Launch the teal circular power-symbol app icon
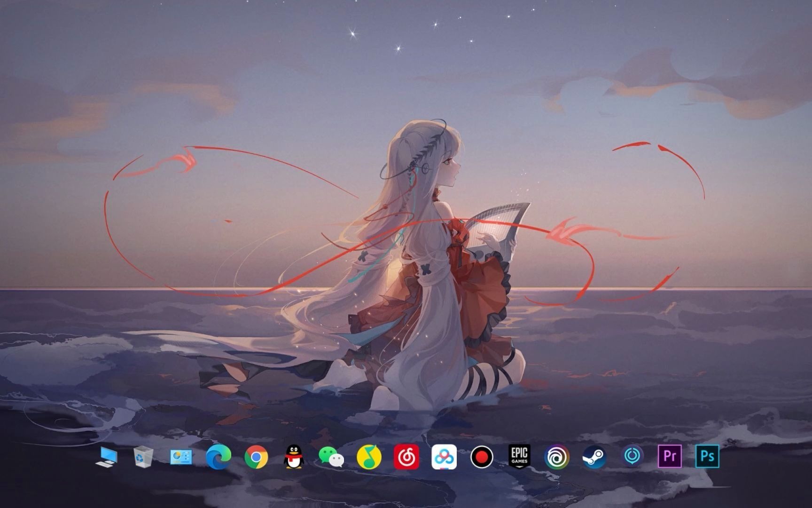 coord(632,456)
